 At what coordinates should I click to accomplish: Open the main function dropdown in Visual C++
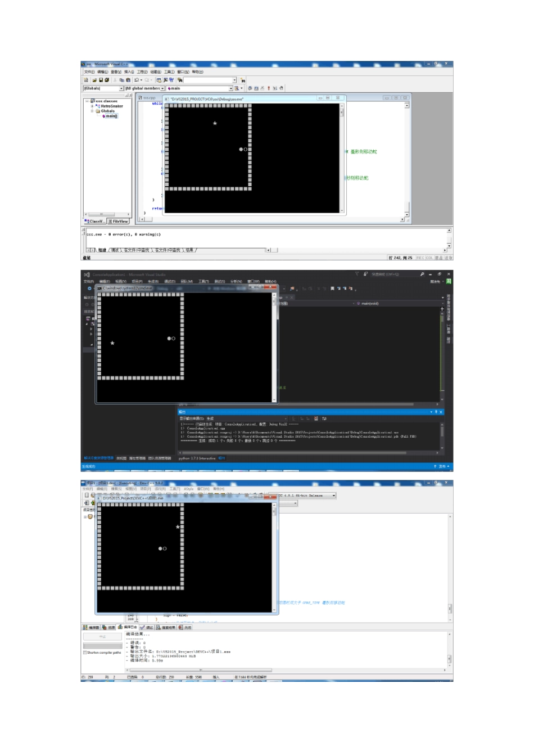[200, 88]
